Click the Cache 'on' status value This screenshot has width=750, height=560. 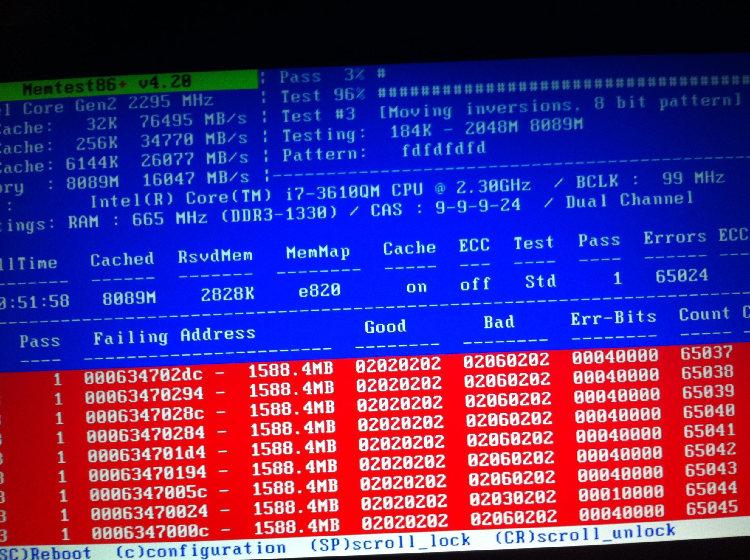click(x=416, y=288)
